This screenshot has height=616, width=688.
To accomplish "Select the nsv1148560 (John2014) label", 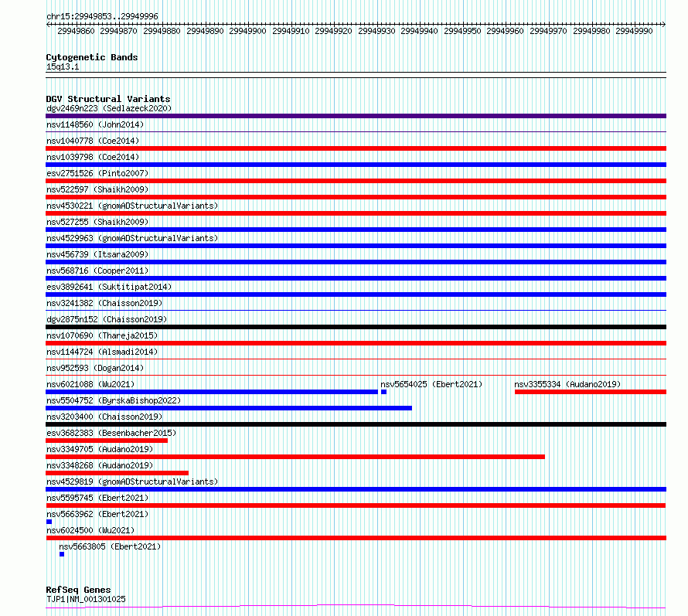I will [95, 124].
